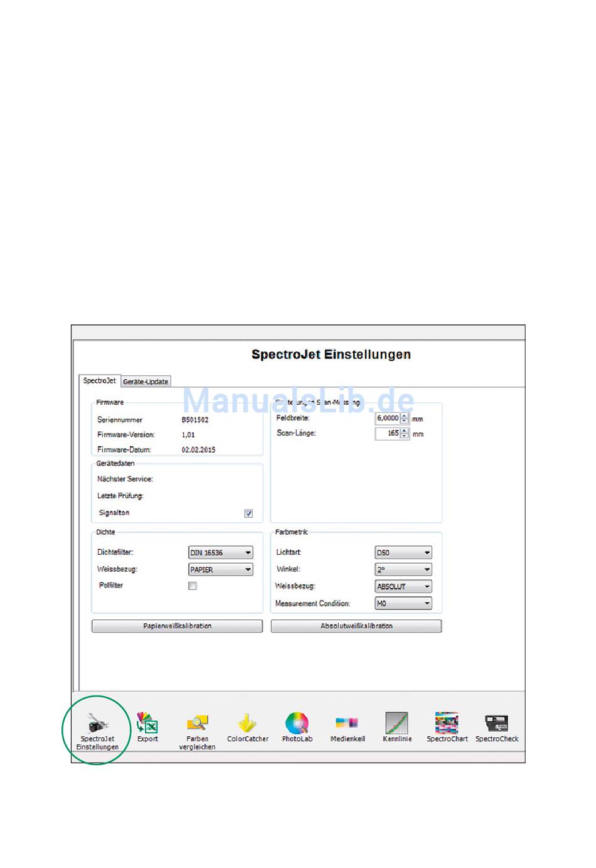
Task: Open SpectroJet Einstellungen module
Action: (x=97, y=731)
